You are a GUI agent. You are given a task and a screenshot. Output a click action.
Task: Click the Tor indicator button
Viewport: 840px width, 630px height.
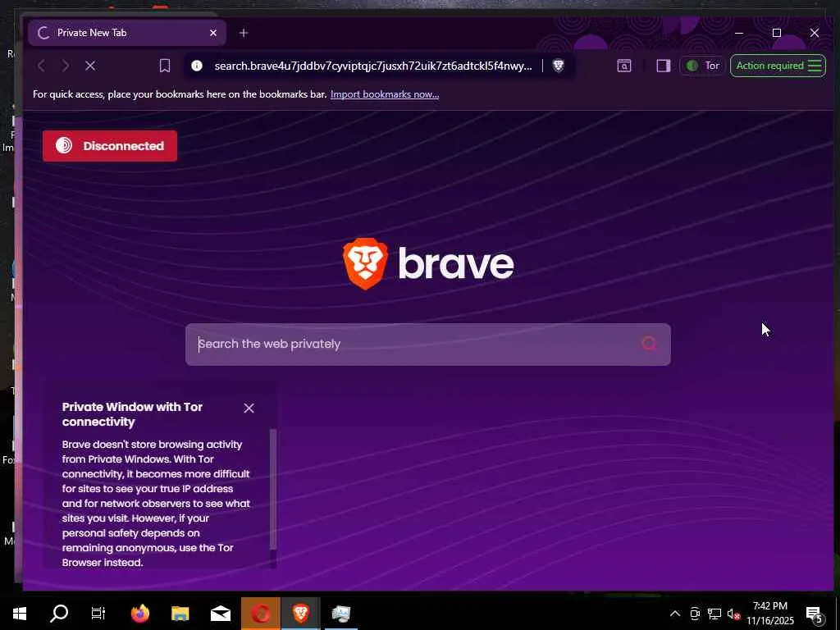(x=702, y=66)
